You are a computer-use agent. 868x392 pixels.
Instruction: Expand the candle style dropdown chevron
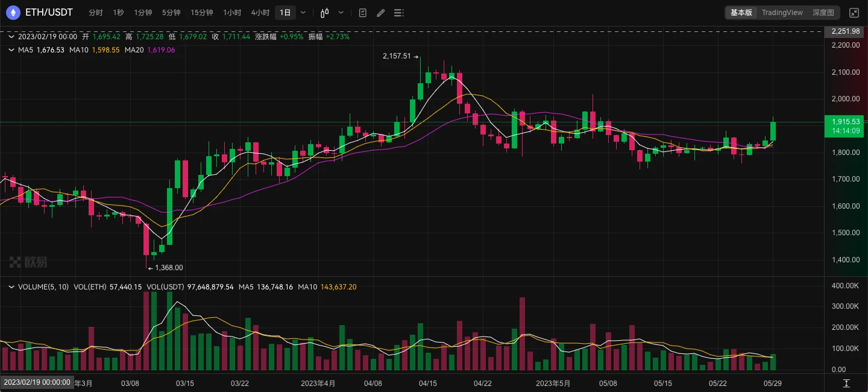(x=341, y=13)
